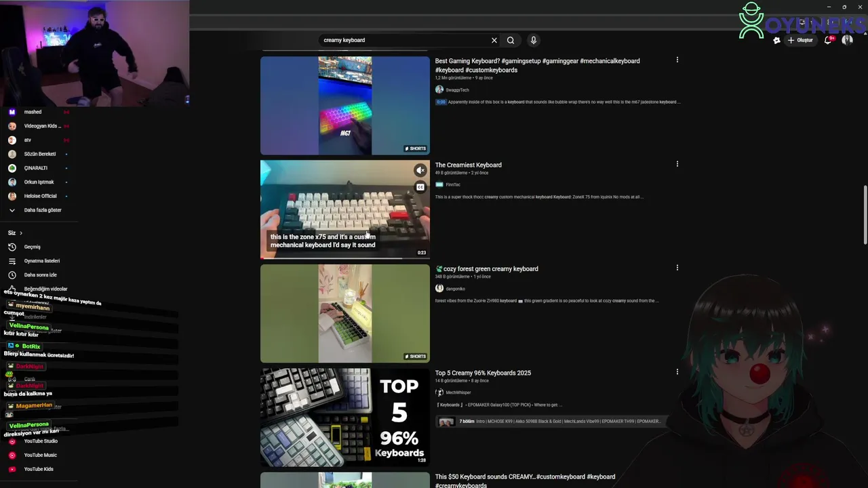Image resolution: width=868 pixels, height=488 pixels.
Task: Click the Oluştur create button
Action: tap(800, 40)
